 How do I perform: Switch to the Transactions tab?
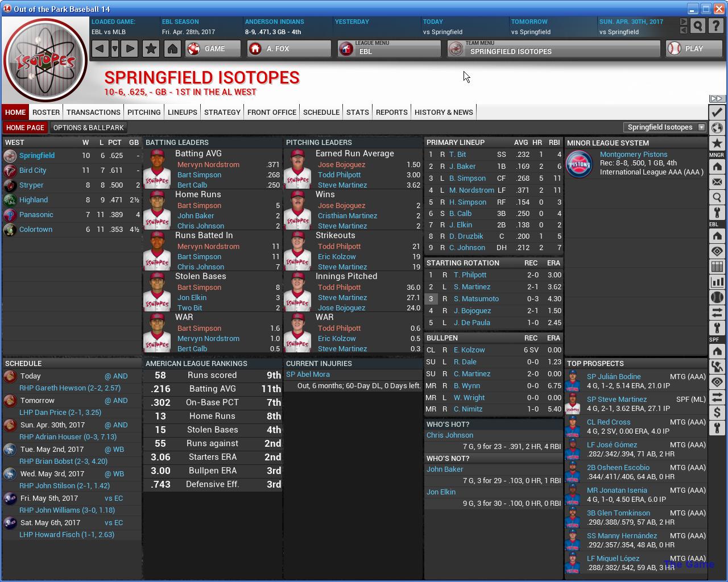(93, 112)
